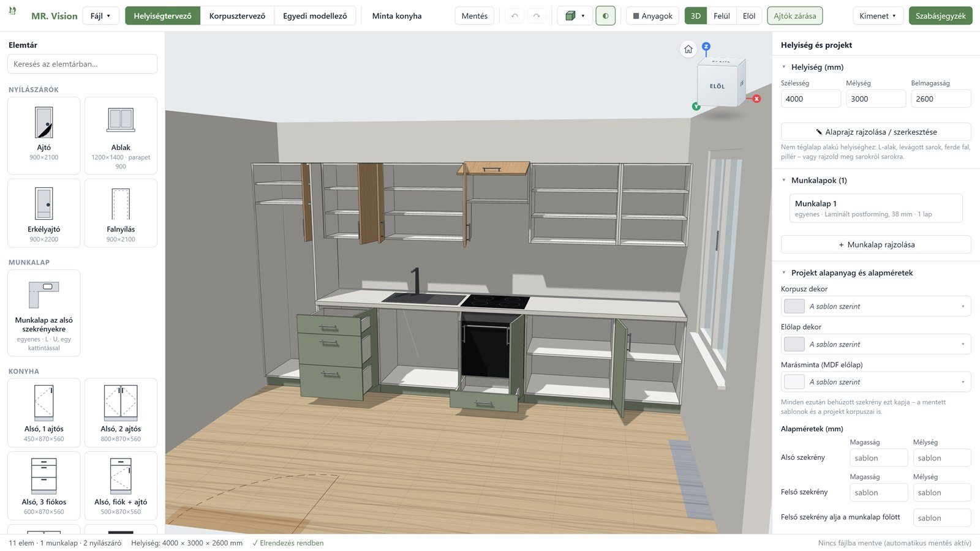
Task: Select Alsó, 1 ajtós cabinet
Action: pyautogui.click(x=44, y=413)
